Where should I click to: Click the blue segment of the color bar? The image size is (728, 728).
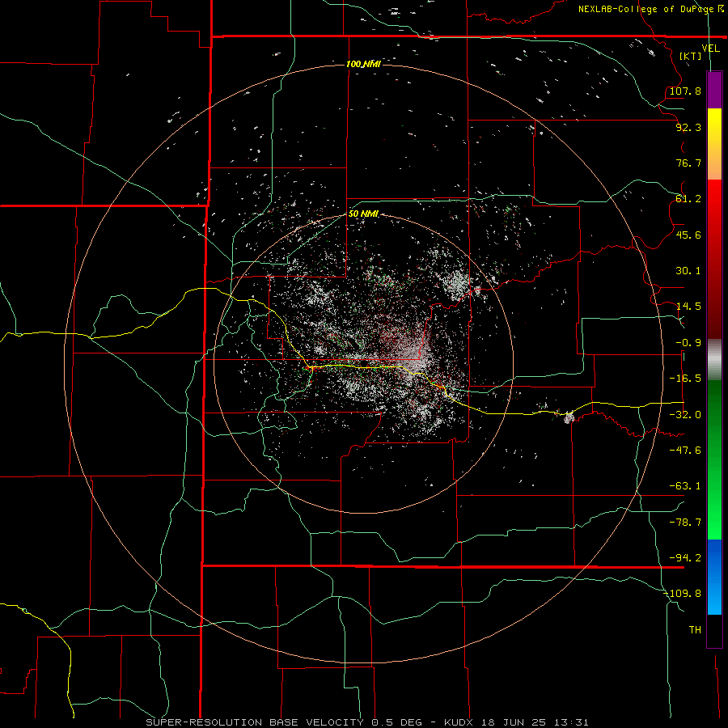tap(714, 577)
